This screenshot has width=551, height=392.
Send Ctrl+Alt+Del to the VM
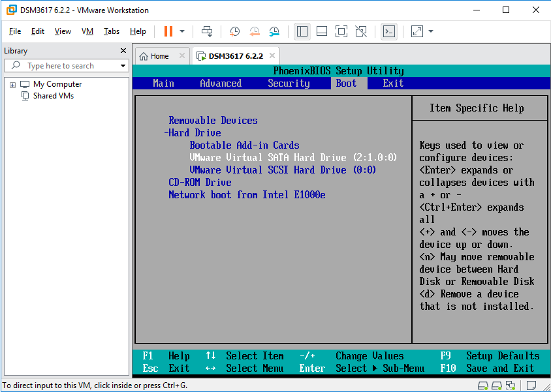(206, 31)
